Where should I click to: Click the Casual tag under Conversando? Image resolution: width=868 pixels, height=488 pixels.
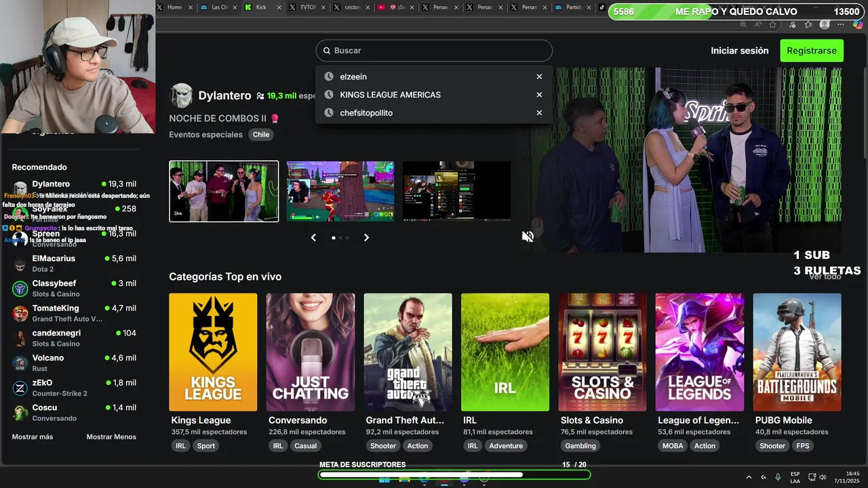click(x=305, y=446)
